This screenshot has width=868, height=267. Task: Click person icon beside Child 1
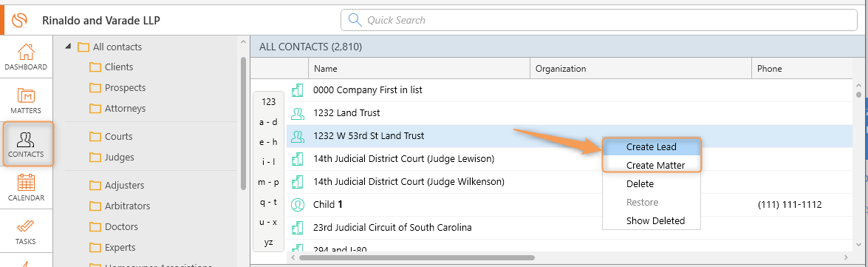pyautogui.click(x=298, y=204)
